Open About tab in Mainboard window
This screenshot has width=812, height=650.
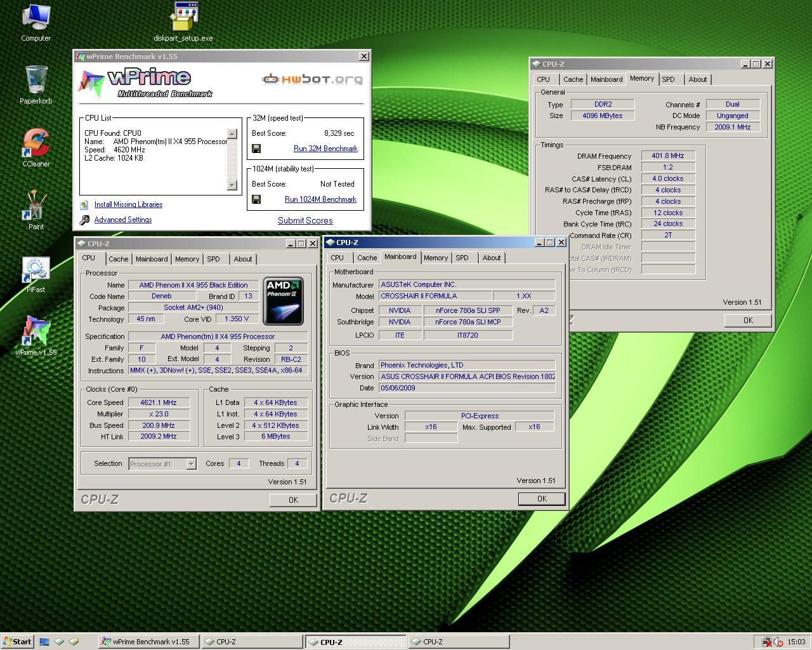pos(492,258)
